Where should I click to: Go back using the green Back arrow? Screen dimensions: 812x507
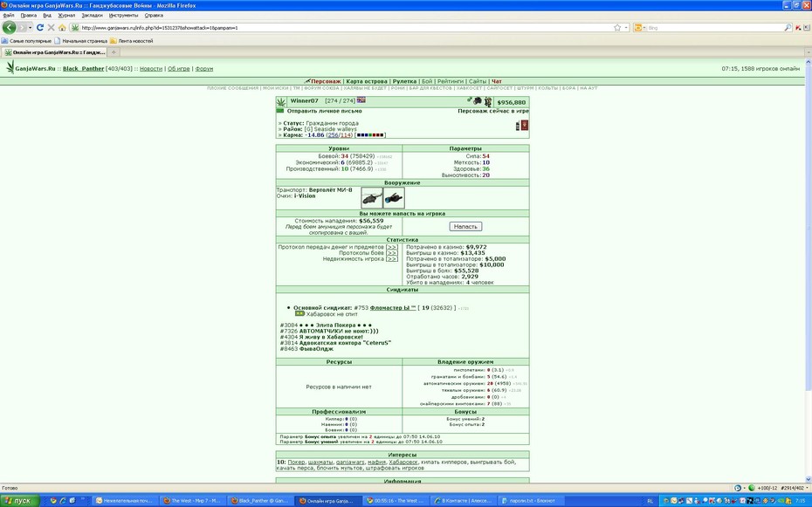(x=10, y=27)
